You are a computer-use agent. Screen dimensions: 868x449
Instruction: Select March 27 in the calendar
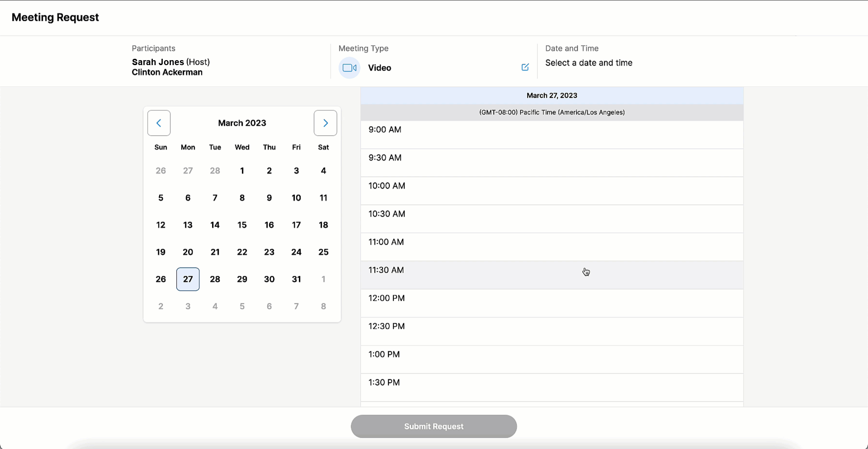click(188, 279)
